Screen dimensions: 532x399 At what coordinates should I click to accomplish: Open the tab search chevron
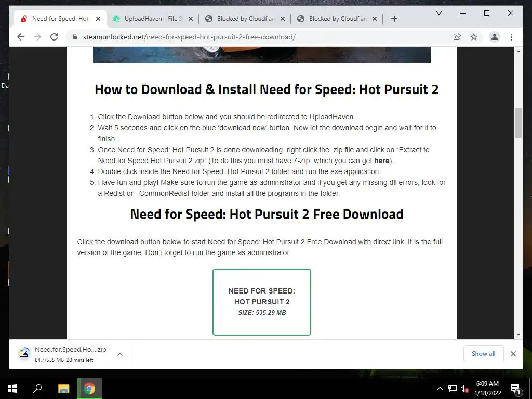coord(438,13)
